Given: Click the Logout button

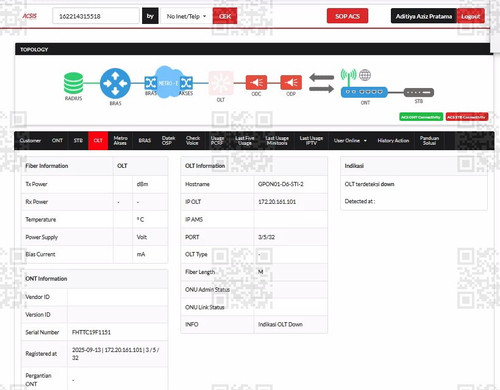Looking at the screenshot, I should [x=470, y=16].
